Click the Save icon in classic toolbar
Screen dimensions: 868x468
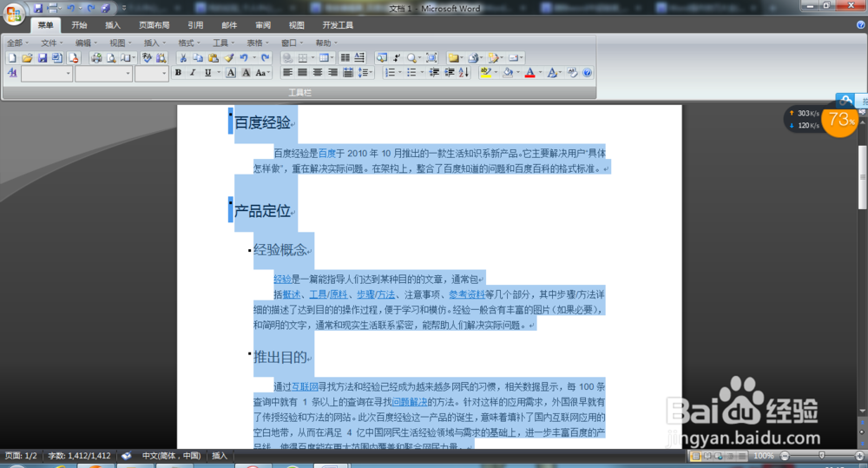click(43, 57)
